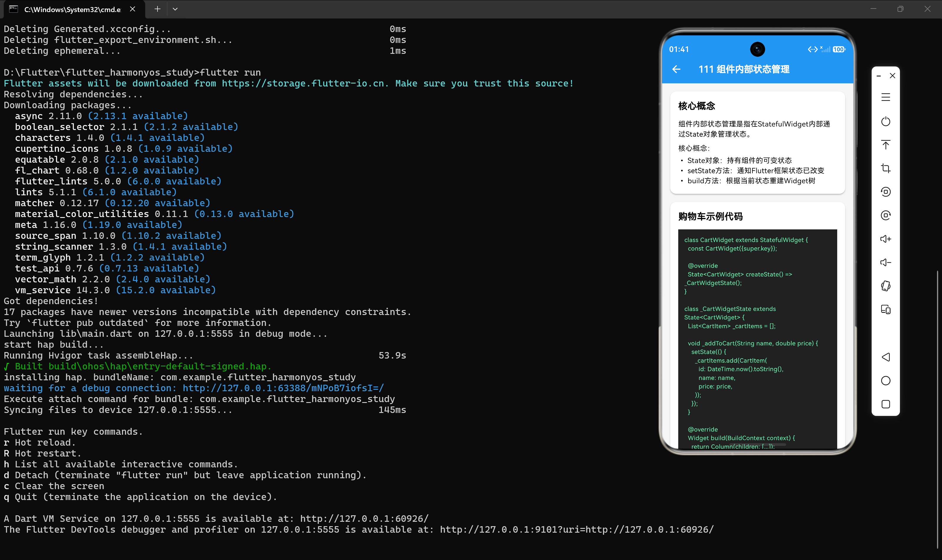This screenshot has width=942, height=560.
Task: Click the emulator rotate right icon
Action: coord(886,216)
